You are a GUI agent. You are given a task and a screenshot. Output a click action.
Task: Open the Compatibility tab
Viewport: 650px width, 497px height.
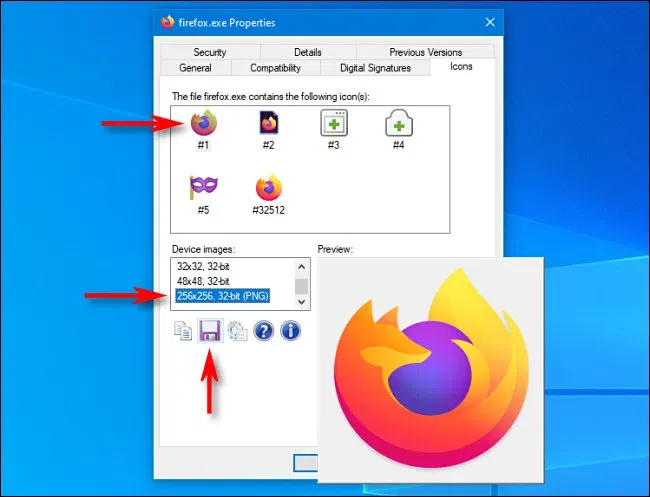275,68
